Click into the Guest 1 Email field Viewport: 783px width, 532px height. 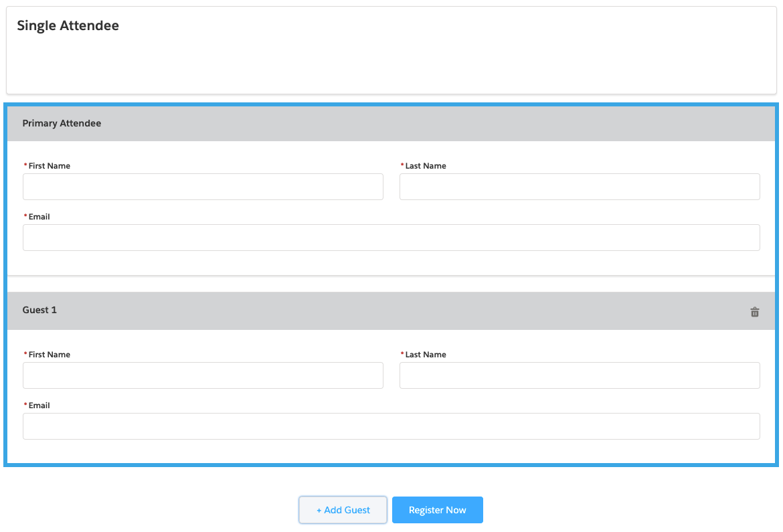391,426
